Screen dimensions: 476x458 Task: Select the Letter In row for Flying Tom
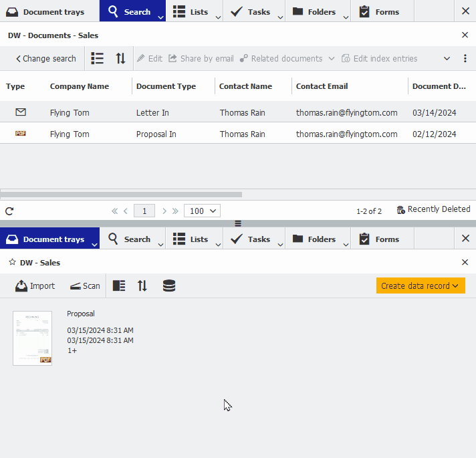coord(238,112)
